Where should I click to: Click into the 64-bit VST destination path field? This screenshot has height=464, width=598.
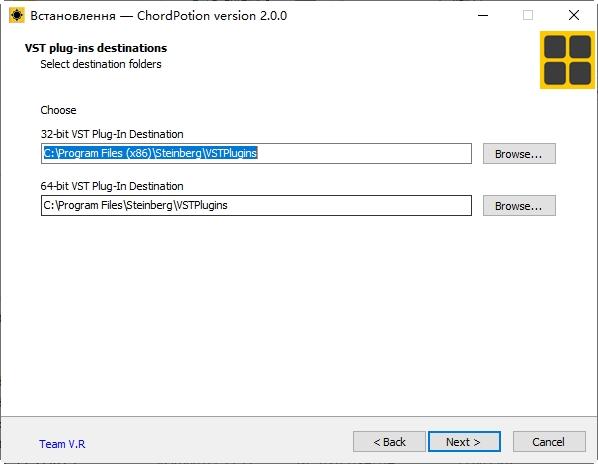(x=256, y=206)
